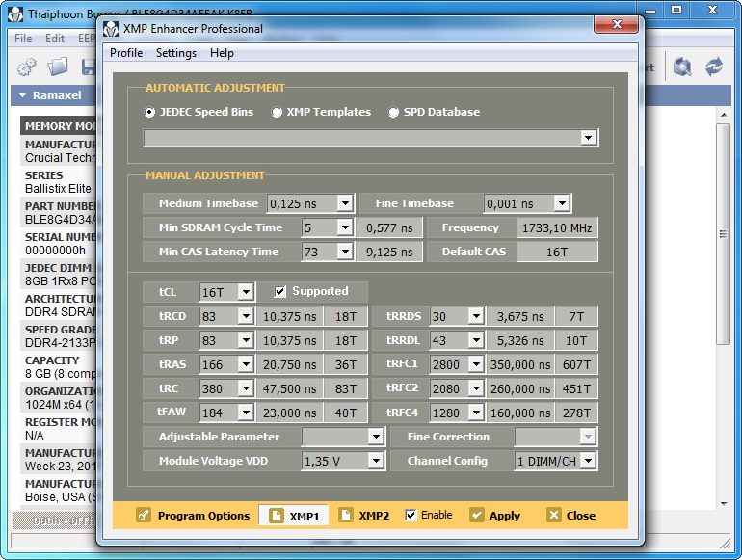Select the XMP Templates radio button

pyautogui.click(x=277, y=112)
